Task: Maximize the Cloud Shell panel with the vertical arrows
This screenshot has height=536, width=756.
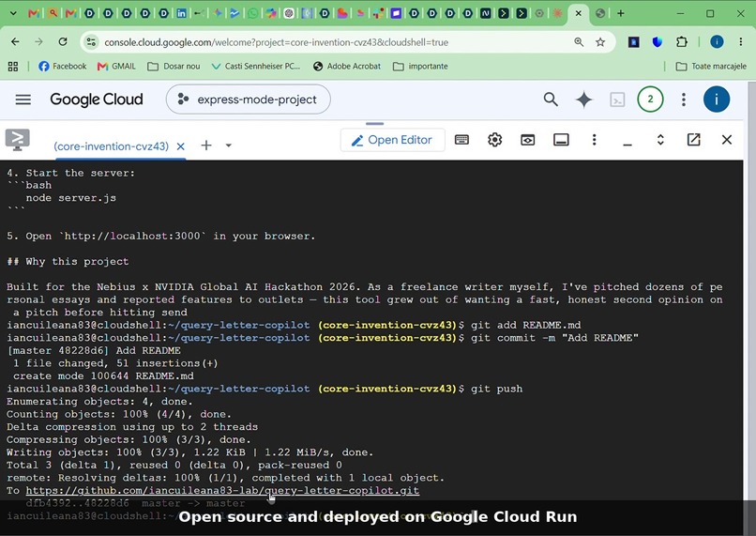Action: [660, 140]
